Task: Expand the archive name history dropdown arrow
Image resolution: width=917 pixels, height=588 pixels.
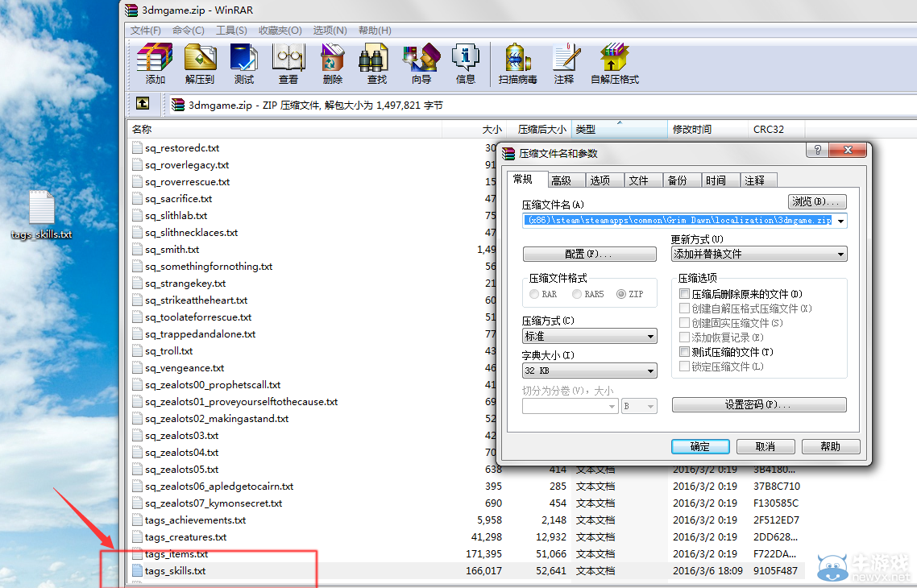Action: [841, 221]
